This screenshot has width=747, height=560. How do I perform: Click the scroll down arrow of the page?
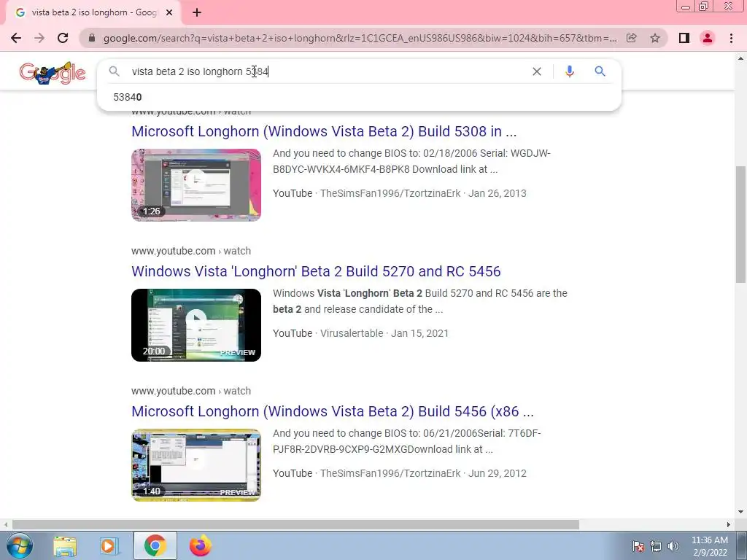point(740,513)
